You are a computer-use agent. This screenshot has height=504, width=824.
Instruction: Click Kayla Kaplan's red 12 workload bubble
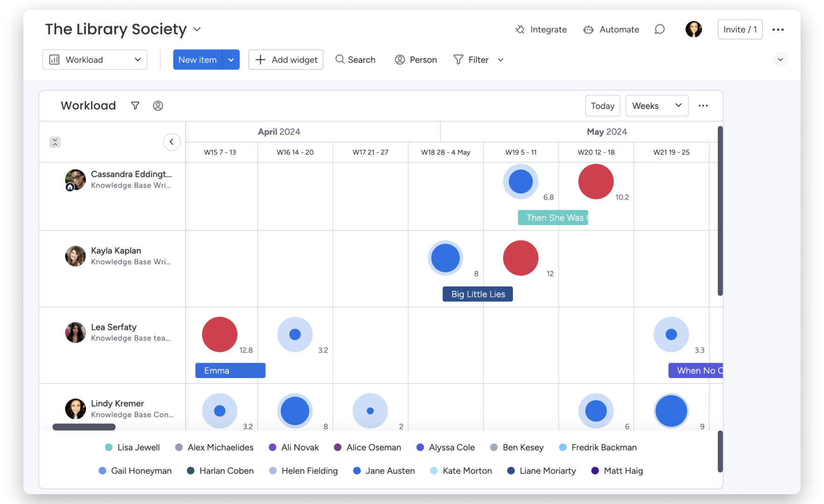(x=520, y=258)
